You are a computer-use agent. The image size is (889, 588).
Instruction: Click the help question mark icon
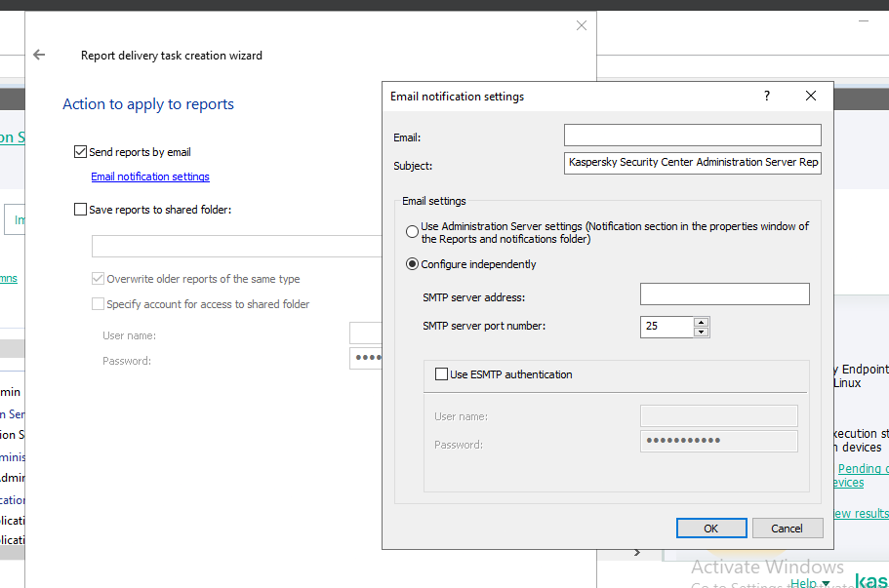coord(767,97)
